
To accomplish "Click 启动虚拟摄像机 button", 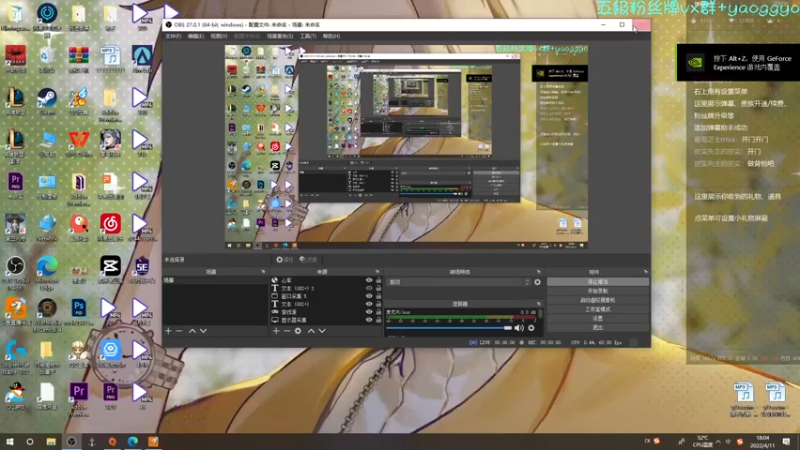I will 598,300.
